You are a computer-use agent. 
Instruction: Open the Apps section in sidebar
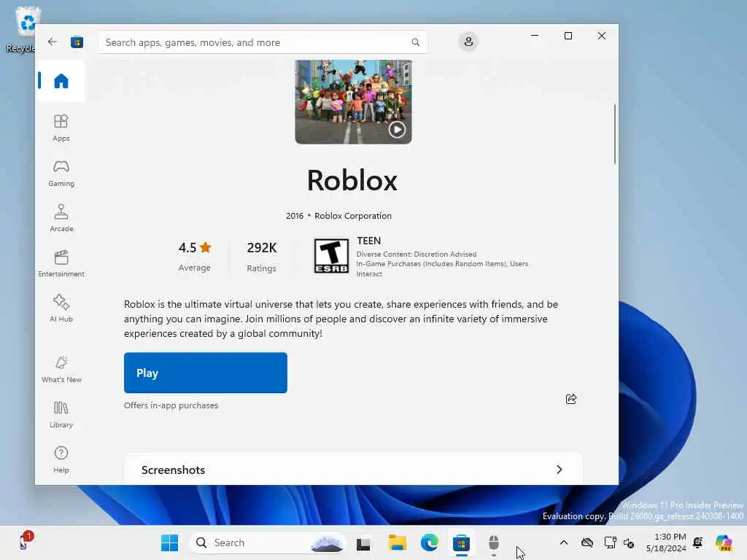click(x=61, y=128)
